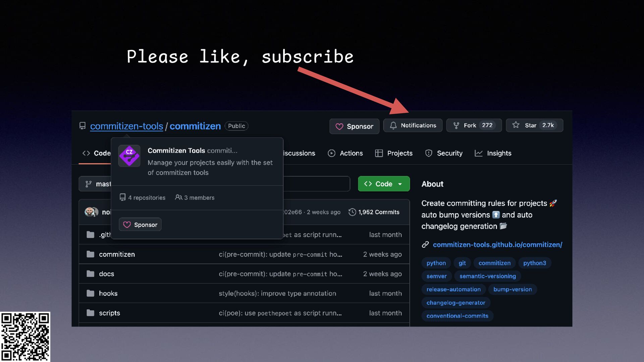This screenshot has height=362, width=644.
Task: Expand the green Code dropdown
Action: 383,184
